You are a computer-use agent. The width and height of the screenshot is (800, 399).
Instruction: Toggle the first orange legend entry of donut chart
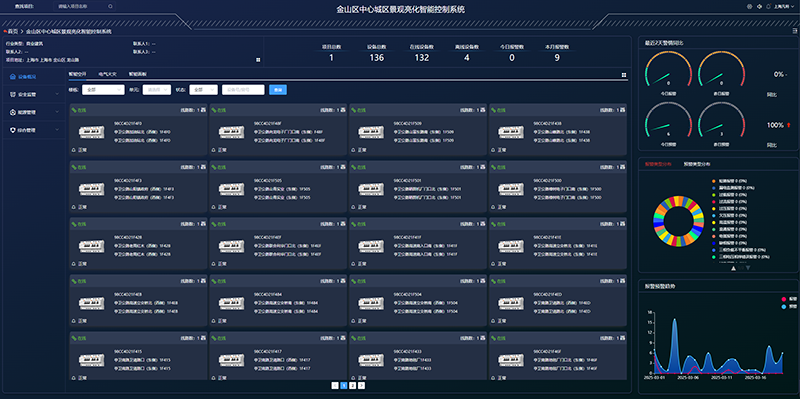point(731,181)
